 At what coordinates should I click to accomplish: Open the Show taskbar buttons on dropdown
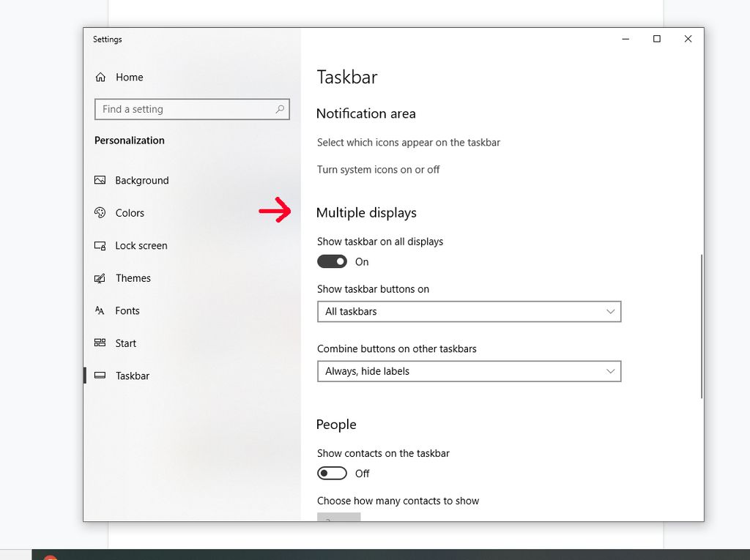click(x=469, y=311)
